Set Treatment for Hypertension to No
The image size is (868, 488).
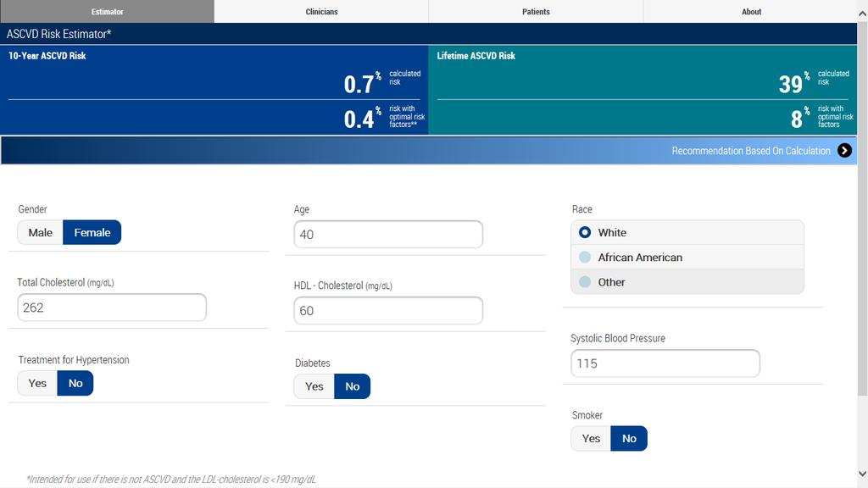tap(75, 383)
